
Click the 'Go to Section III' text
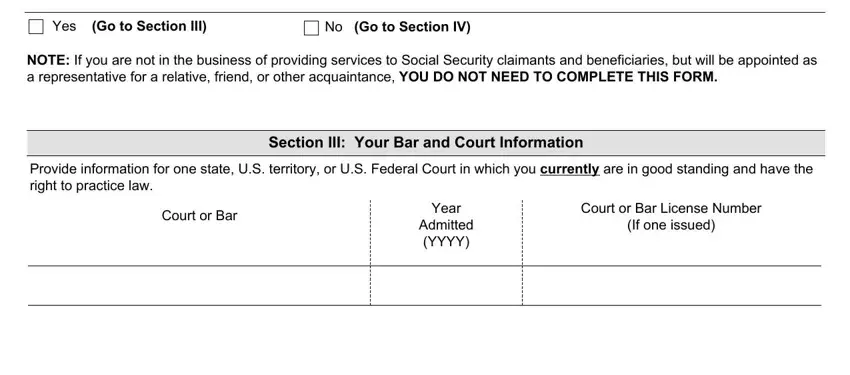149,27
